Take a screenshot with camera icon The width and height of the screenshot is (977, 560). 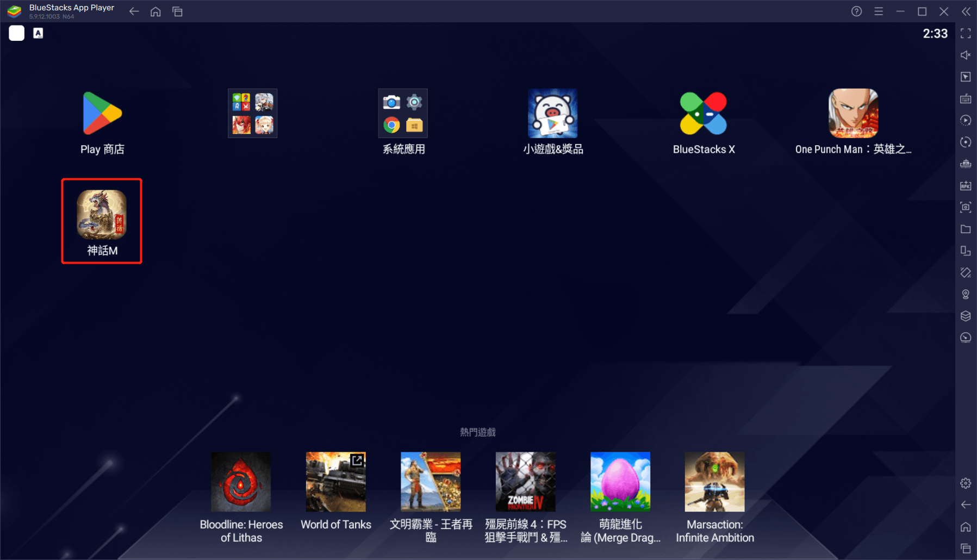pos(966,207)
